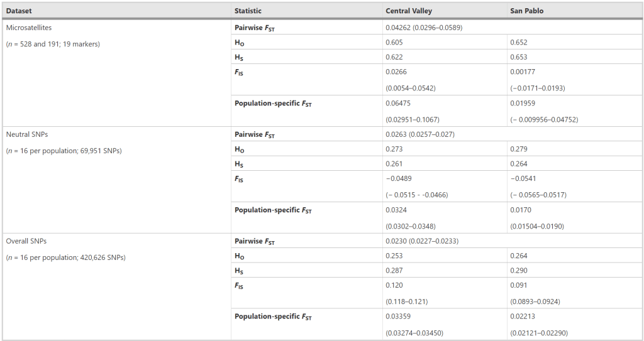Select the San Pablo column header
The width and height of the screenshot is (644, 341).
tap(528, 11)
